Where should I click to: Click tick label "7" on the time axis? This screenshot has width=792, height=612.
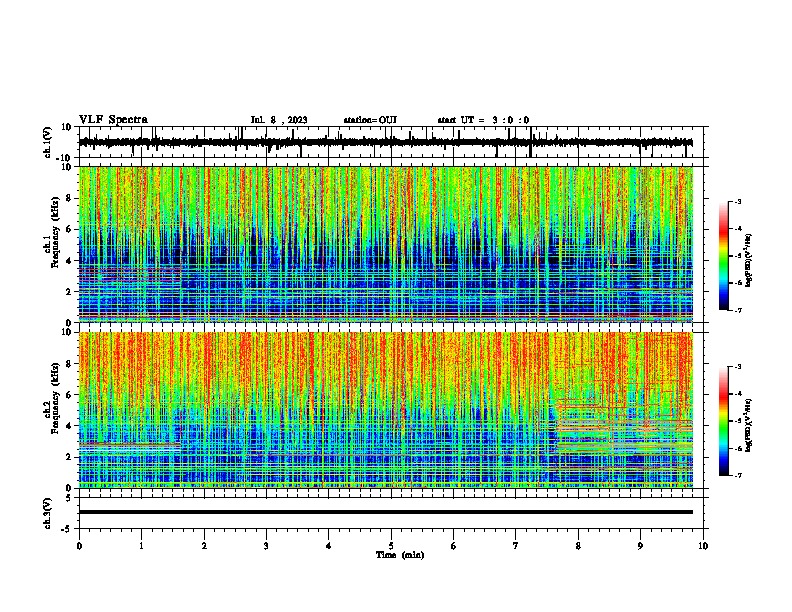516,546
